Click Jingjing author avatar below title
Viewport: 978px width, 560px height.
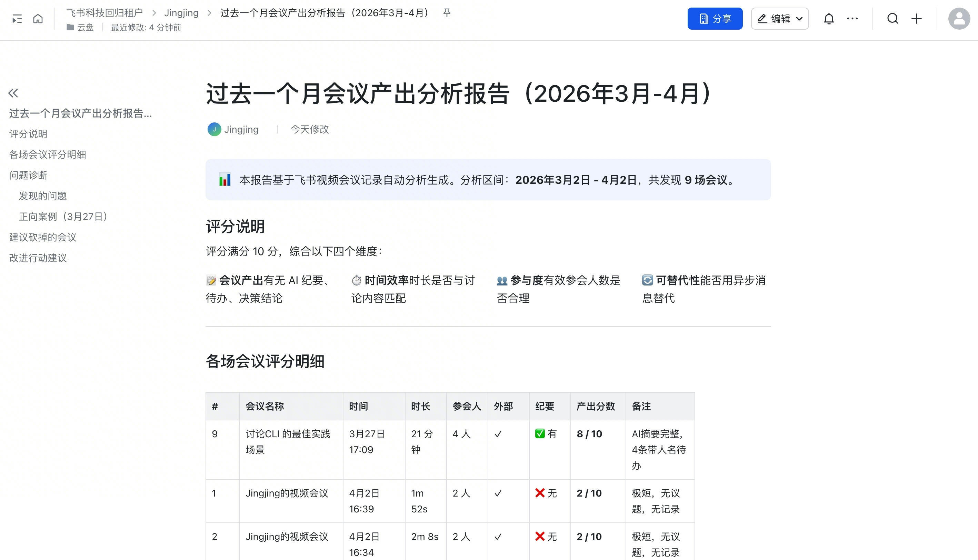coord(214,129)
